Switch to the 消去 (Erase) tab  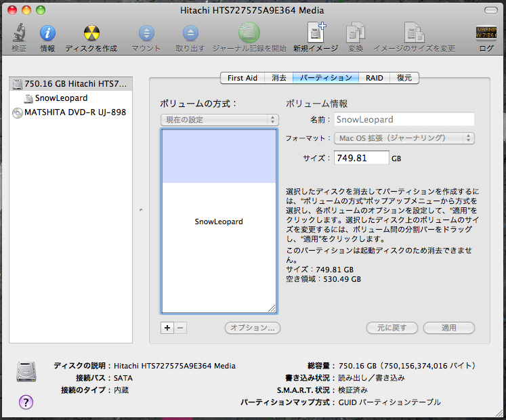tap(279, 78)
